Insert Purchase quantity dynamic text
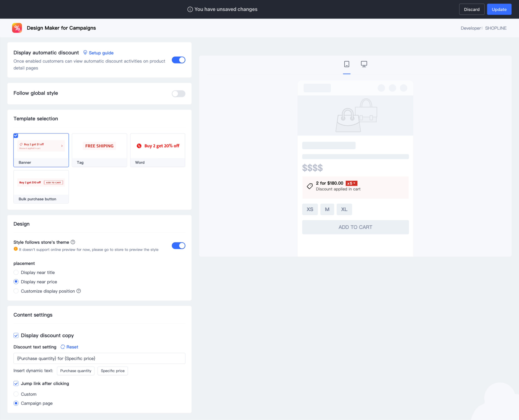This screenshot has width=519, height=420. click(x=76, y=371)
